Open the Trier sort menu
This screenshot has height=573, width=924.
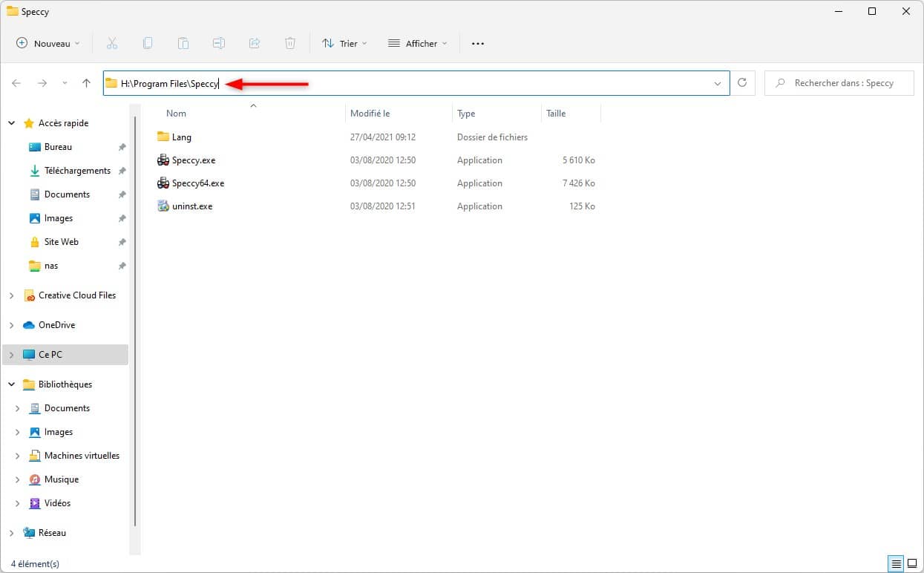coord(344,44)
